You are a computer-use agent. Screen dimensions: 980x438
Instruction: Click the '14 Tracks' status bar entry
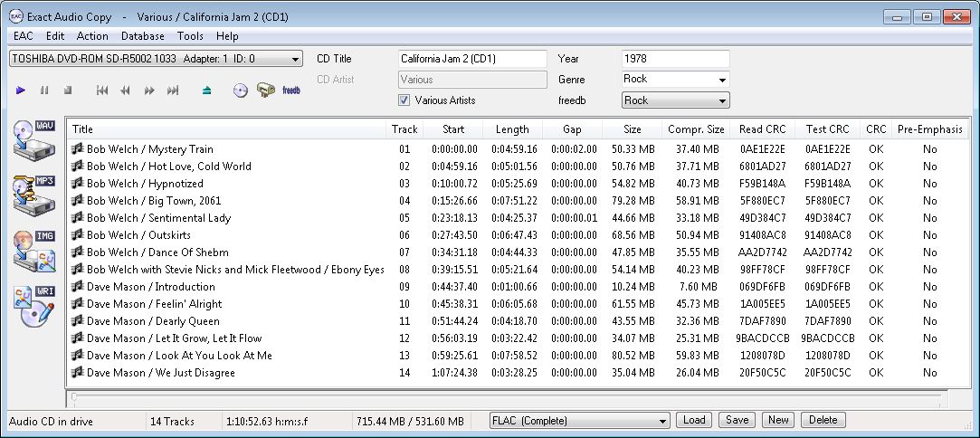(173, 422)
